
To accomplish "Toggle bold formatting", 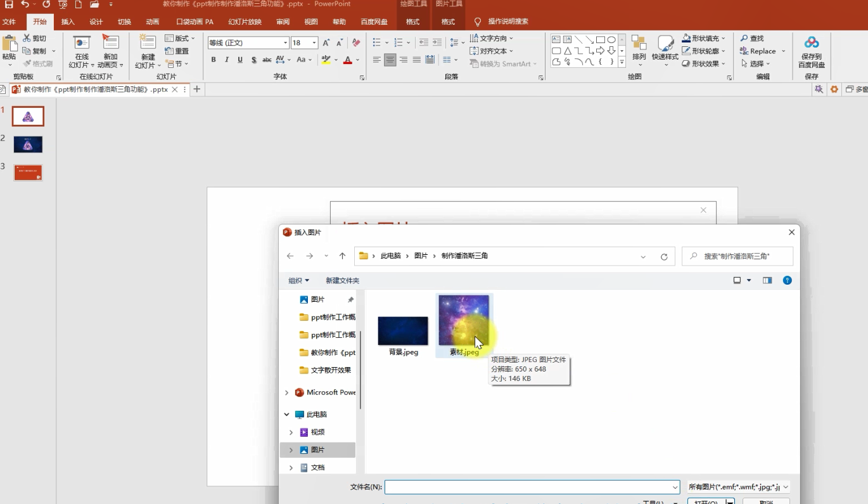I will 214,60.
